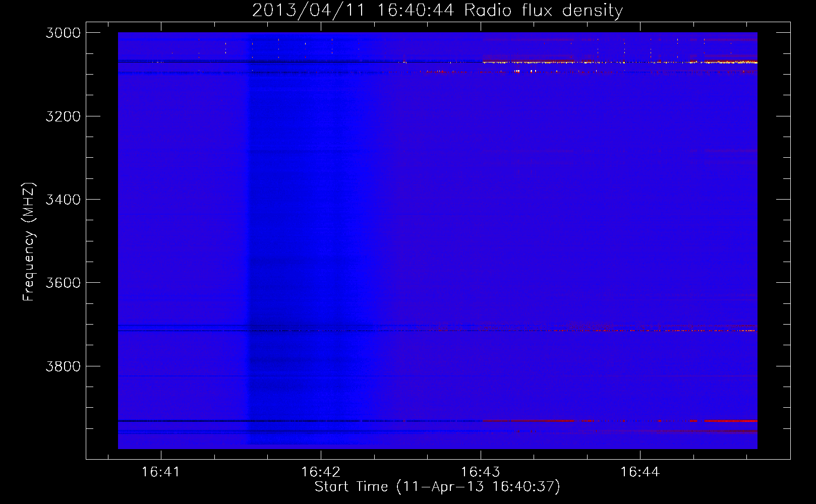Click the 3000 frequency tick label
Screen dimensions: 816x504
[63, 33]
